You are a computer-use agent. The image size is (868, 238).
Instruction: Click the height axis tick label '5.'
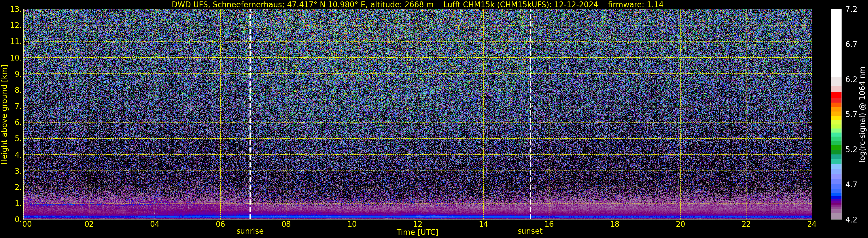click(x=18, y=139)
